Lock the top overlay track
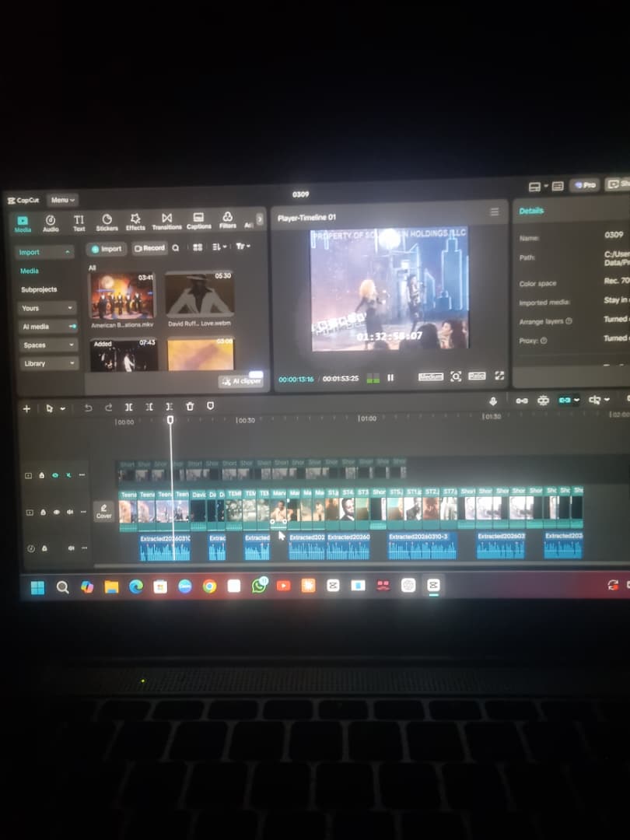 (x=42, y=475)
